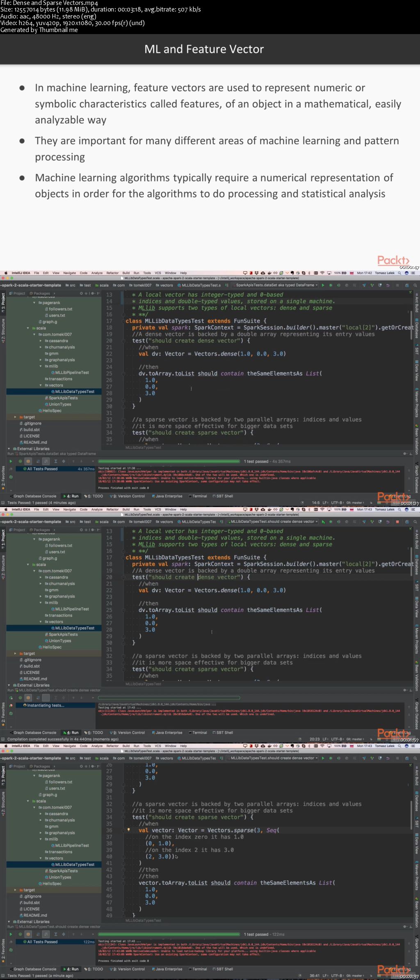Click 'Git: master' widget beside cursor position 14:5
This screenshot has width=420, height=980.
[x=355, y=503]
